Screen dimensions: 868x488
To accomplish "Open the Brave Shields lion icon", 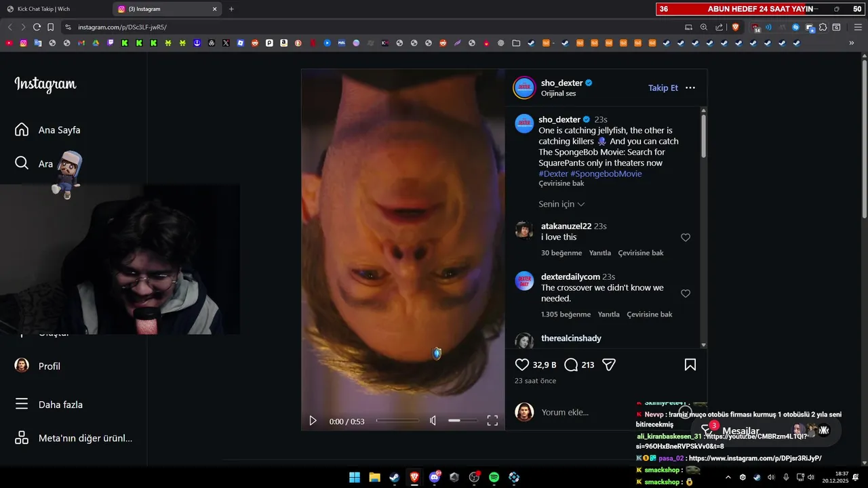I will point(736,27).
